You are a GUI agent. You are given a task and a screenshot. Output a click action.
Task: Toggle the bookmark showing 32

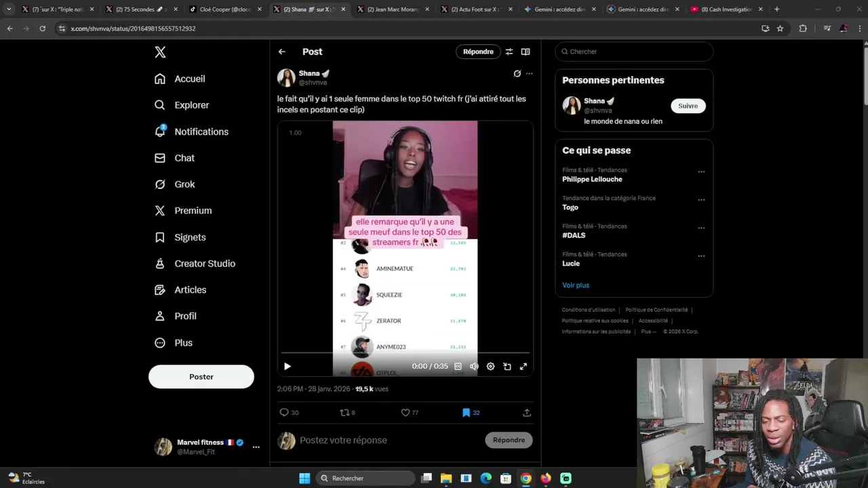click(x=471, y=412)
